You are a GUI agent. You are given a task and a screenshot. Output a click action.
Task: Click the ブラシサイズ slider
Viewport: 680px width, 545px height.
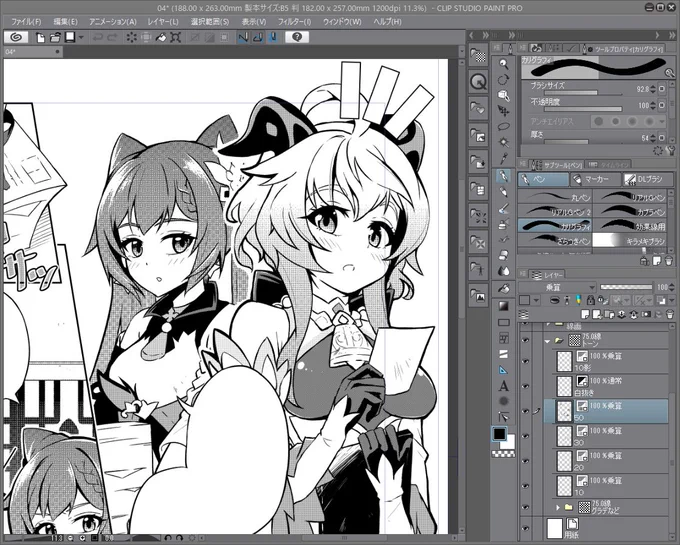coord(583,93)
